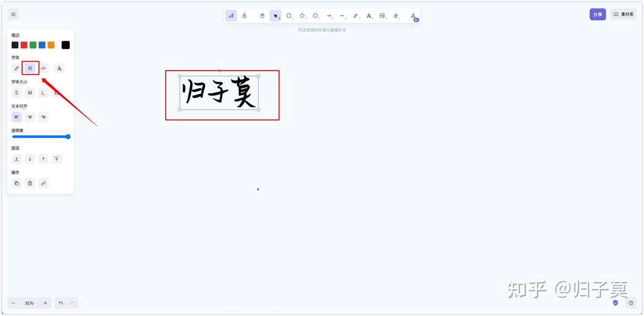Viewport: 644px width, 316px height.
Task: Select the Text tool in toolbar
Action: tap(369, 16)
